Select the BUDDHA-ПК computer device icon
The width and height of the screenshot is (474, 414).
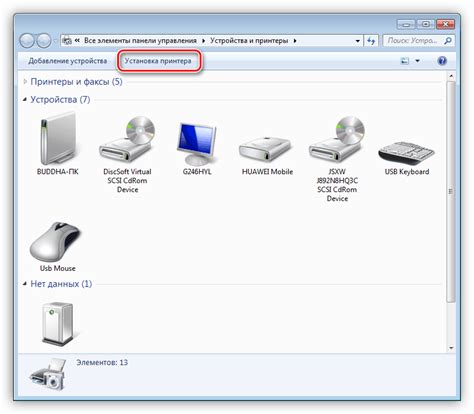[58, 139]
